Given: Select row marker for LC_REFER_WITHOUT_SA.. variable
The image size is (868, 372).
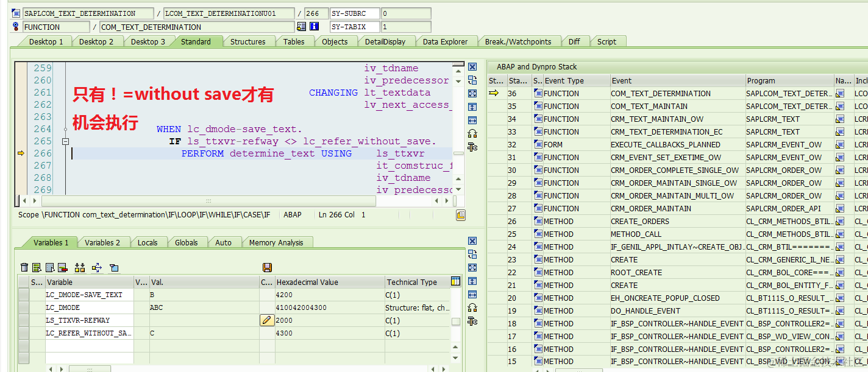Looking at the screenshot, I should (x=24, y=333).
